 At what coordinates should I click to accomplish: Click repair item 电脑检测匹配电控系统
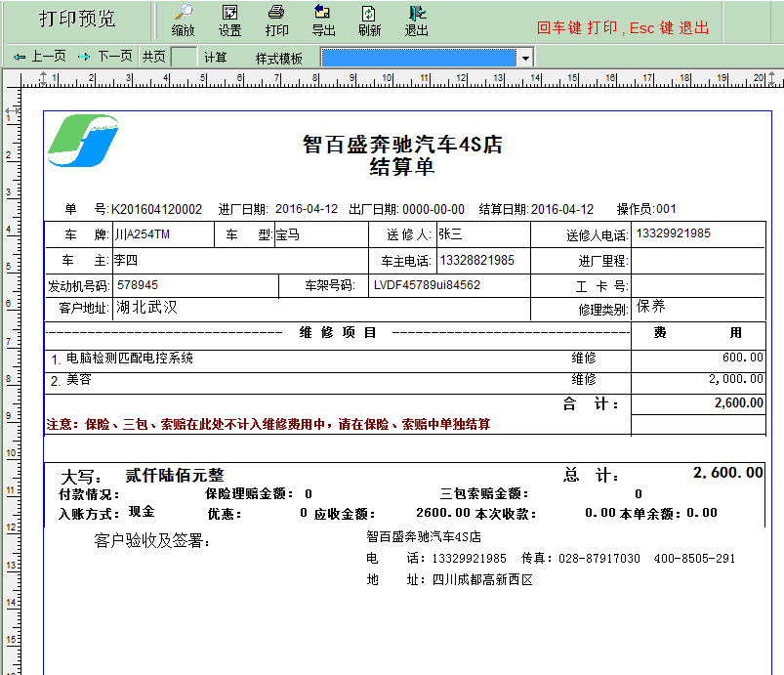tap(130, 358)
